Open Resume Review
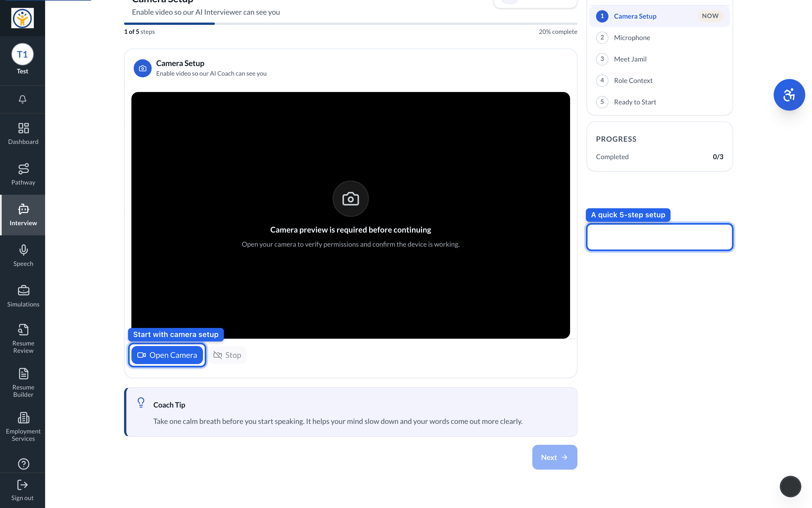This screenshot has height=508, width=812. (x=23, y=339)
